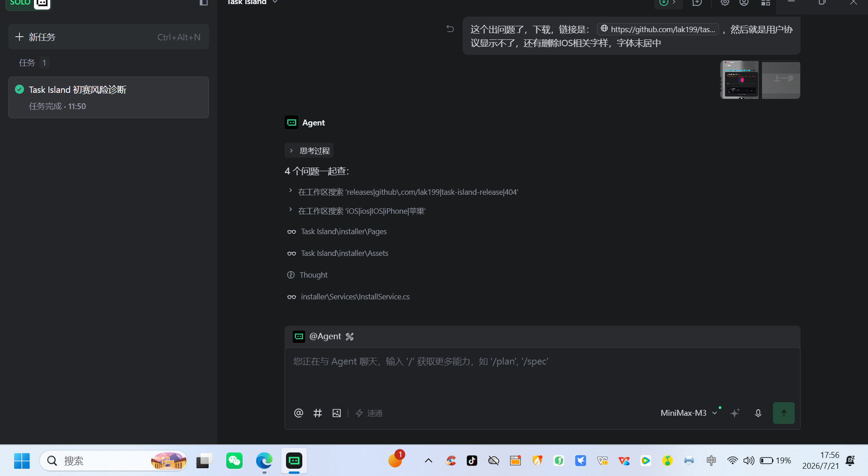Open the Task Island\installer\Pages step
This screenshot has width=868, height=476.
tap(337, 231)
